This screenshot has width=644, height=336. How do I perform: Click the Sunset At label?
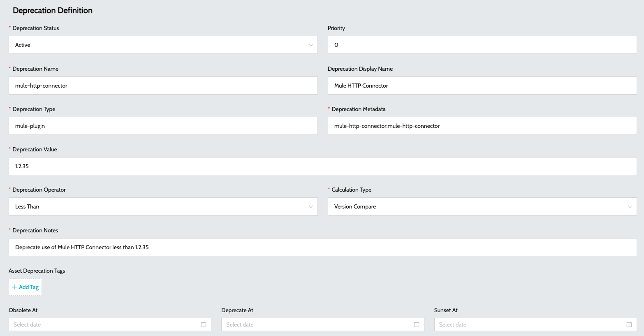tap(446, 310)
